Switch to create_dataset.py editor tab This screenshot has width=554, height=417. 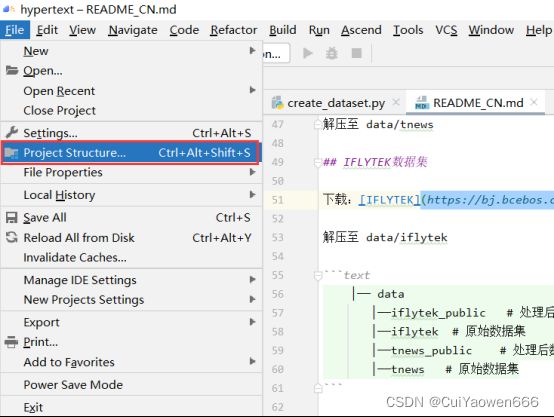point(336,103)
